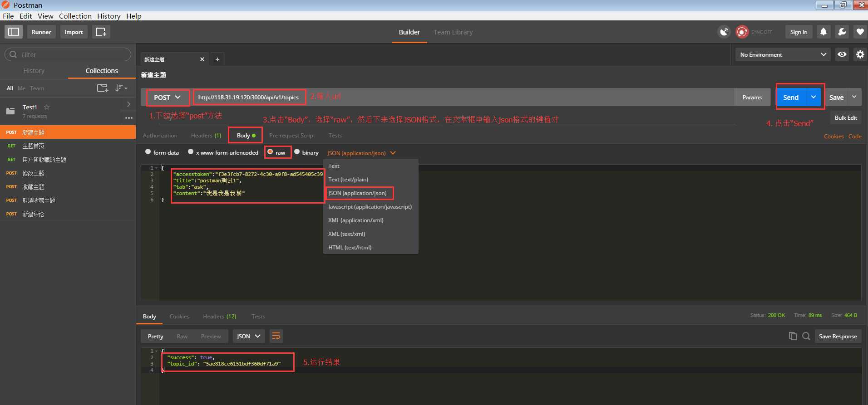Open response Headers (12) tab
The height and width of the screenshot is (405, 868).
click(220, 317)
